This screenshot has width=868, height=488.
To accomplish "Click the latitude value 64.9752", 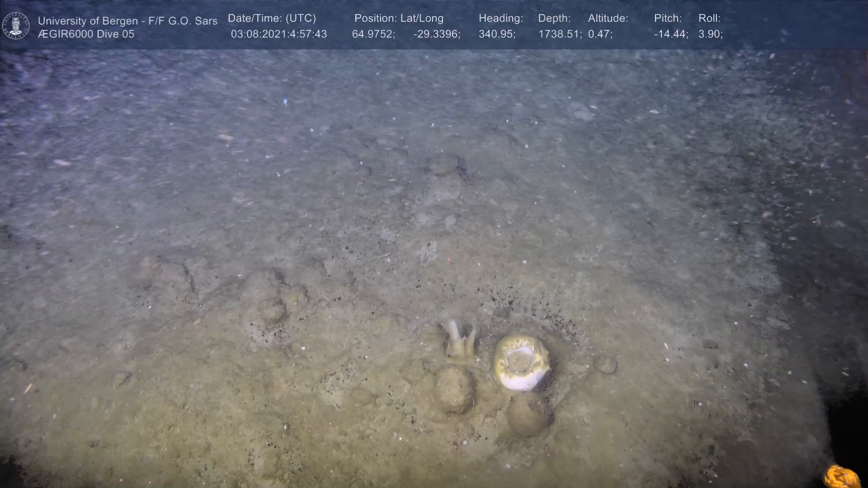I will 373,34.
